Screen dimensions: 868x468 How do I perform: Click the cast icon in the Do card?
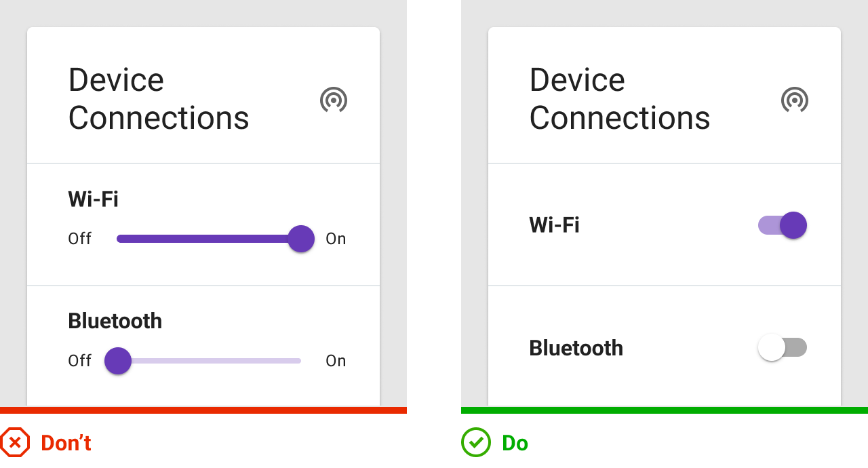point(795,100)
